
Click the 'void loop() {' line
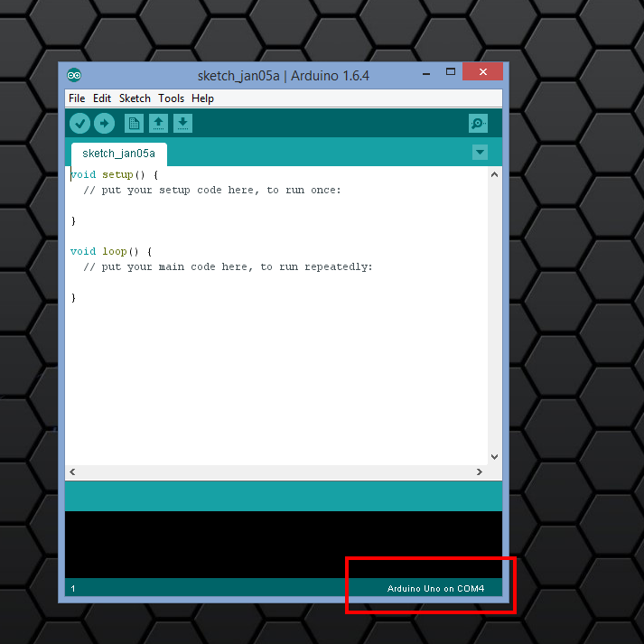point(111,251)
